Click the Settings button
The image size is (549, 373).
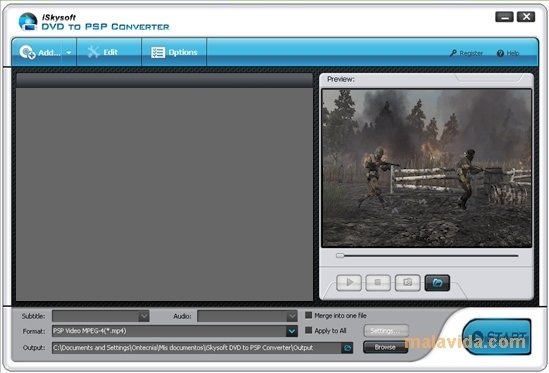tap(385, 331)
